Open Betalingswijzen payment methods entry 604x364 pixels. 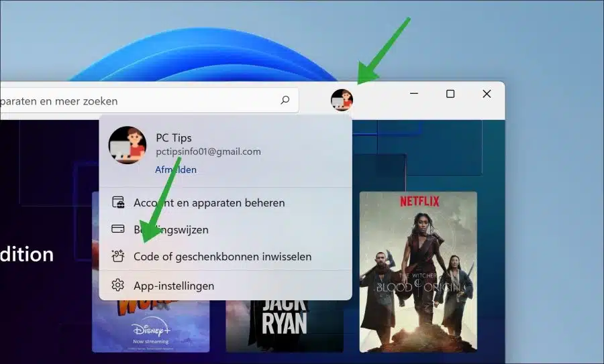pyautogui.click(x=225, y=229)
